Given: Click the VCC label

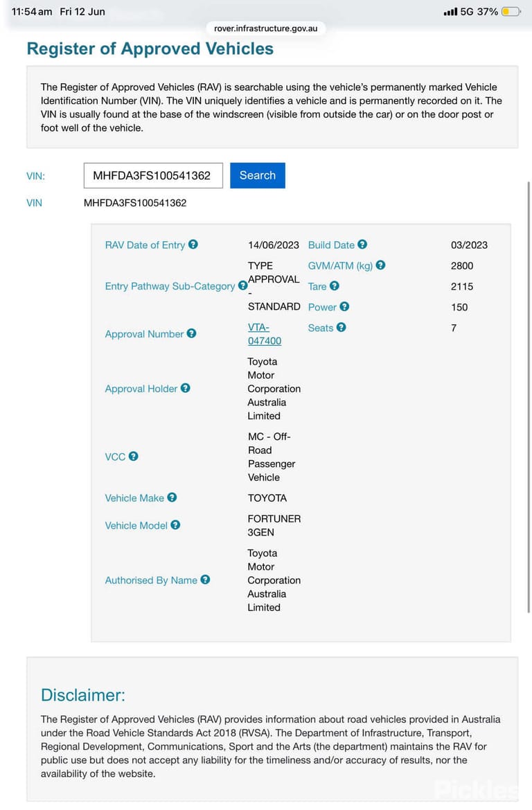Looking at the screenshot, I should click(x=115, y=457).
